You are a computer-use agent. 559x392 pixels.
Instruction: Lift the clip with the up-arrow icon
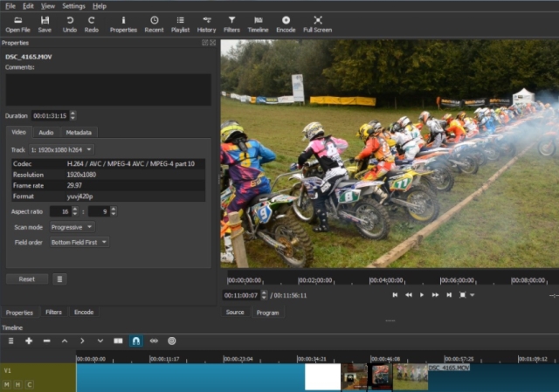(65, 341)
